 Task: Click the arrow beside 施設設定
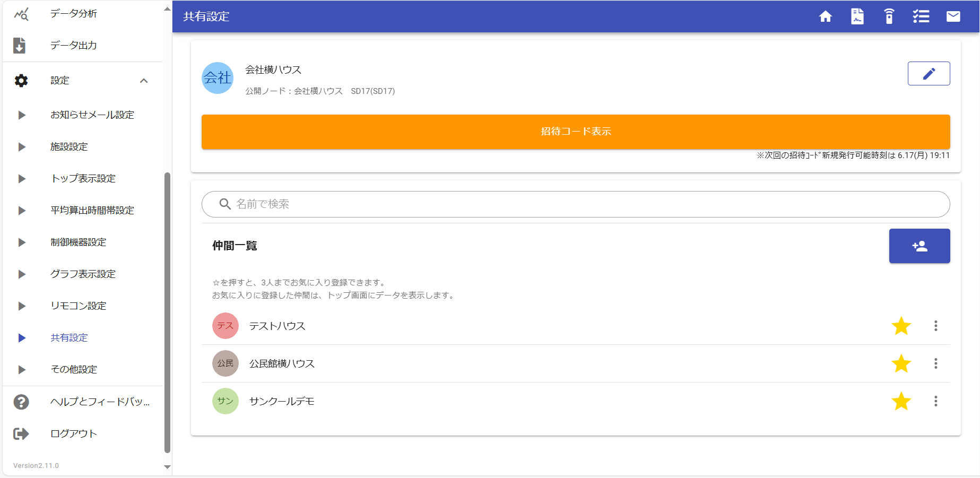[x=22, y=147]
